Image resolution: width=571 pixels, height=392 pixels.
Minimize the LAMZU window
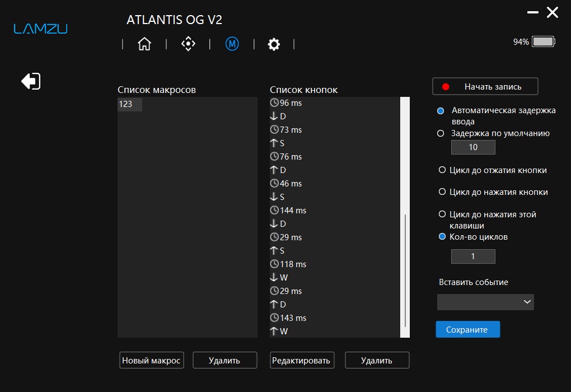click(x=533, y=12)
